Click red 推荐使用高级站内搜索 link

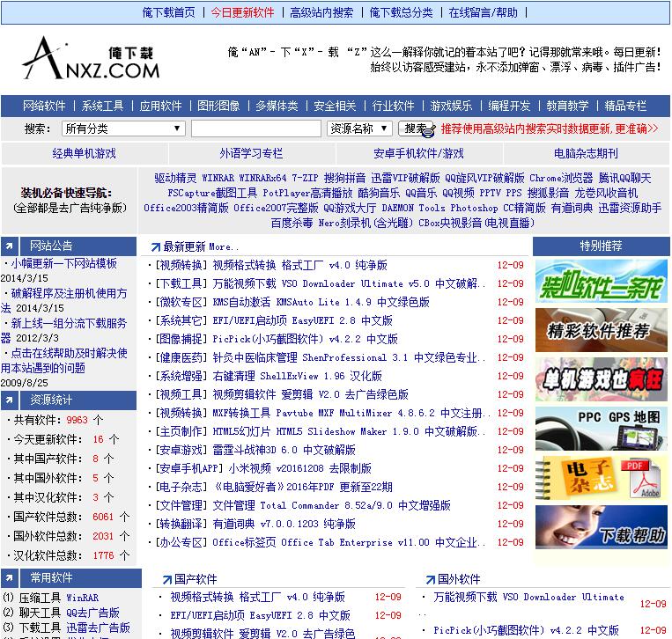[x=550, y=129]
